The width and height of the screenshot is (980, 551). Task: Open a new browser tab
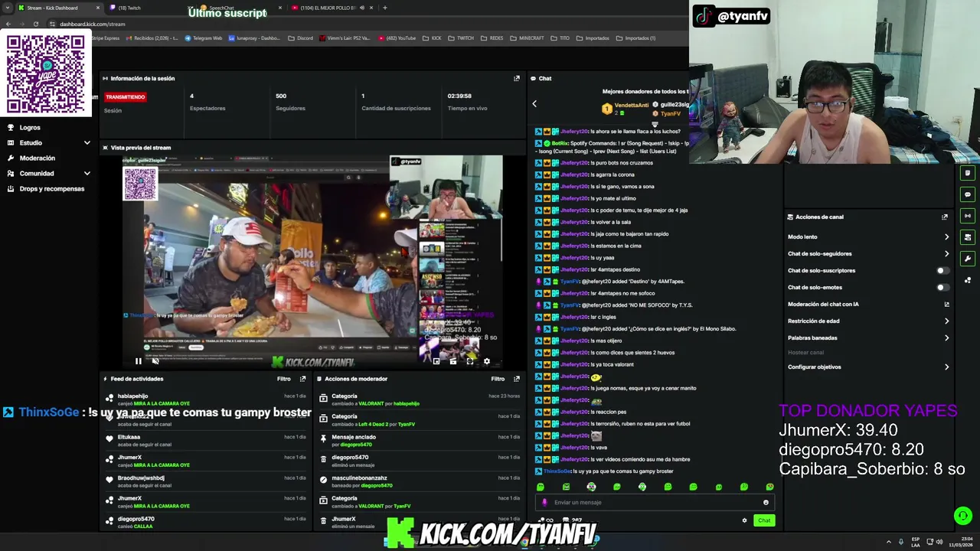click(x=384, y=8)
